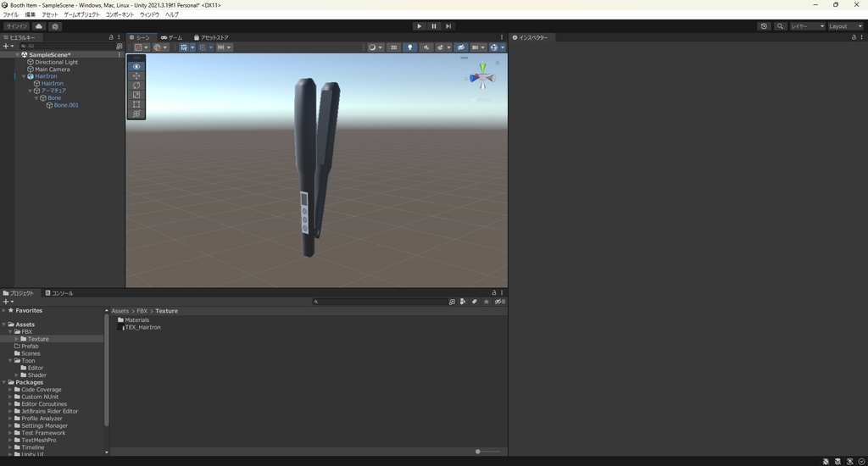Click the Play button
This screenshot has width=868, height=466.
(419, 26)
